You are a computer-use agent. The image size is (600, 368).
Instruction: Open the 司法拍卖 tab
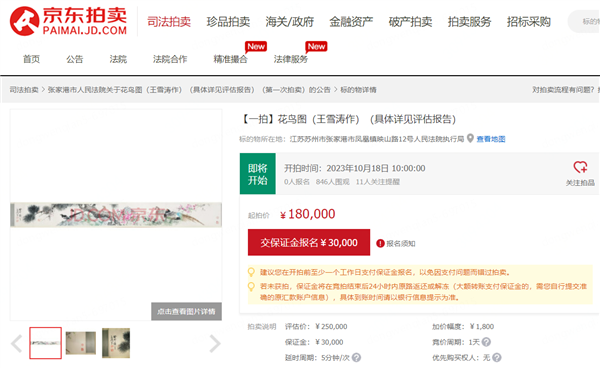pos(169,22)
